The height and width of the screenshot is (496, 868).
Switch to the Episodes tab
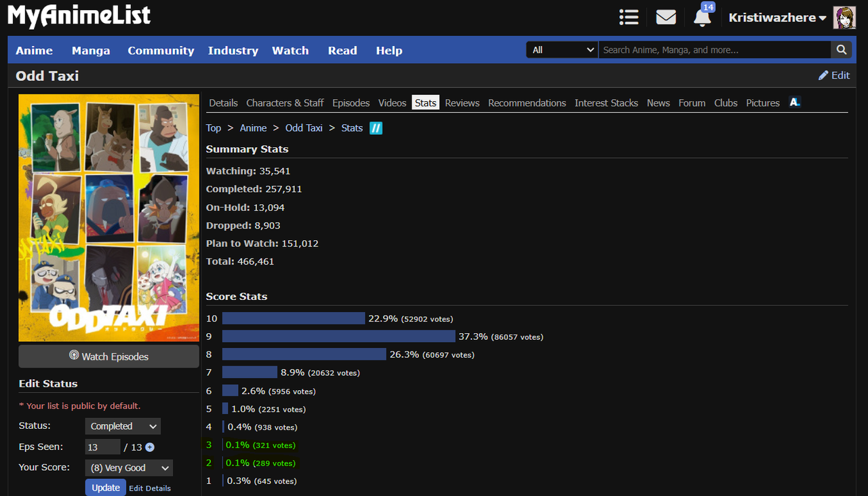tap(351, 102)
